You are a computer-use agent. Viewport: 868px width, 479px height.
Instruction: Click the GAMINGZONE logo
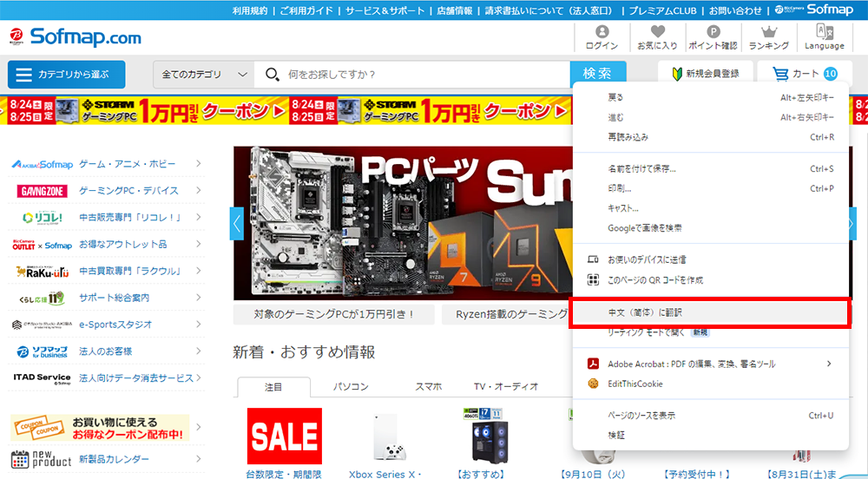[x=43, y=191]
